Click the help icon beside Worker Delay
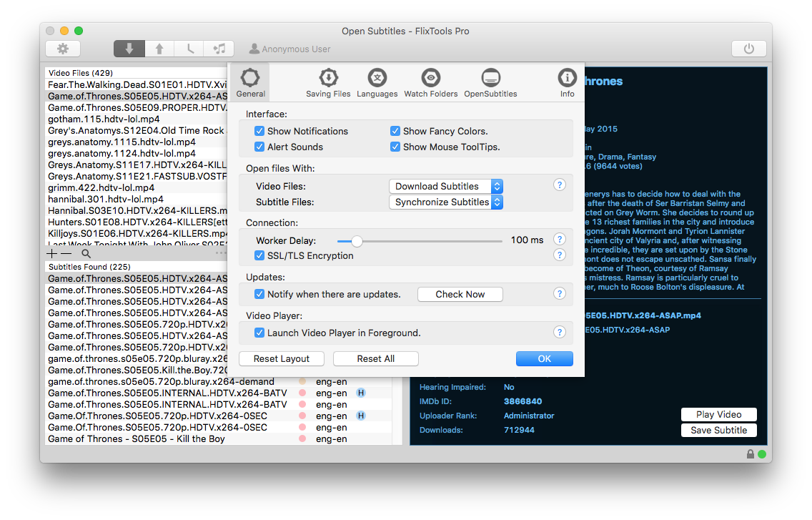 pyautogui.click(x=559, y=240)
